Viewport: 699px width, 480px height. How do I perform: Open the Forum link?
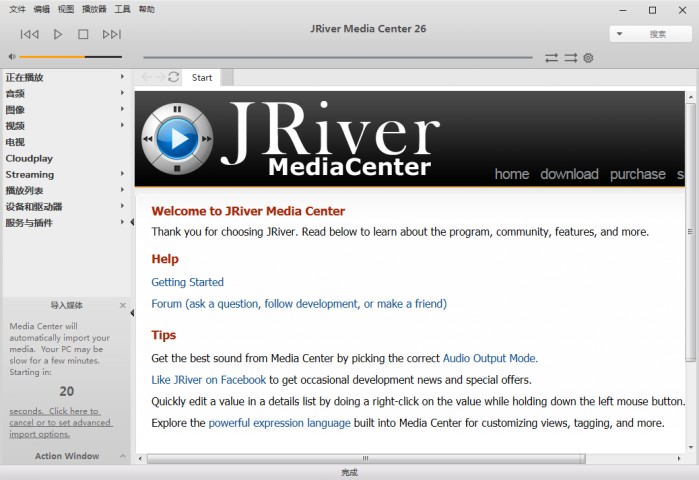[x=299, y=304]
